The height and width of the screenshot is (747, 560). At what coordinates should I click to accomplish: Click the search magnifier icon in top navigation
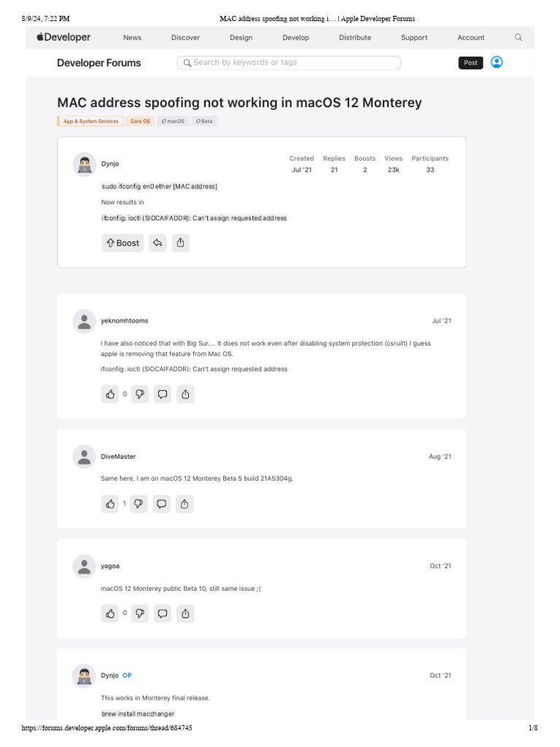pyautogui.click(x=518, y=37)
